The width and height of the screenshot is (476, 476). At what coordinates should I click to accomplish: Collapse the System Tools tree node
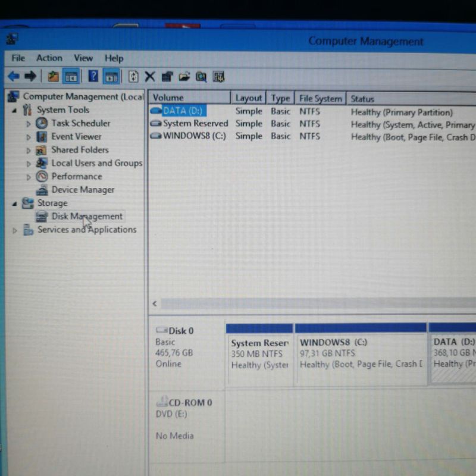click(x=14, y=111)
